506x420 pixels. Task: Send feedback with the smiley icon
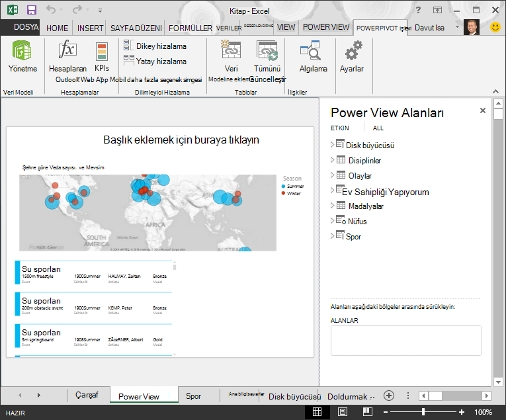coord(495,27)
